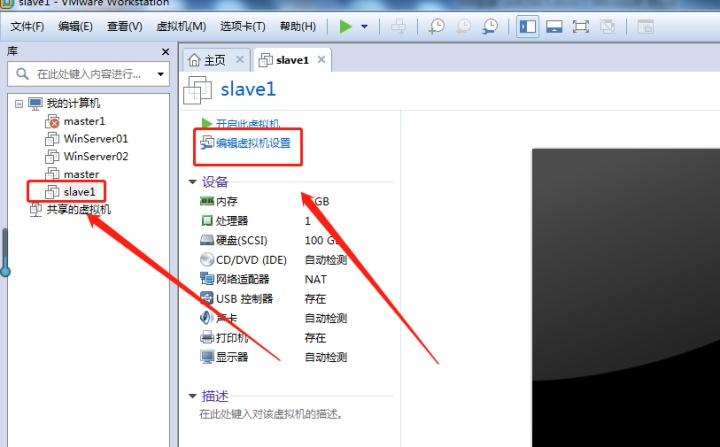Click the slider handle at left edge
Screen dimensions: 720x447
point(5,271)
